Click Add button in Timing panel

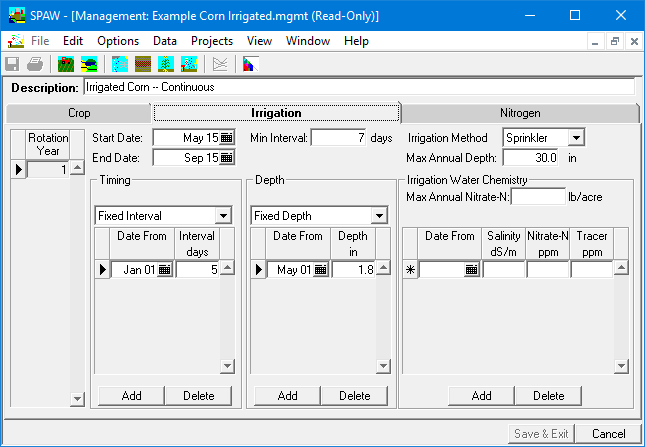point(131,396)
